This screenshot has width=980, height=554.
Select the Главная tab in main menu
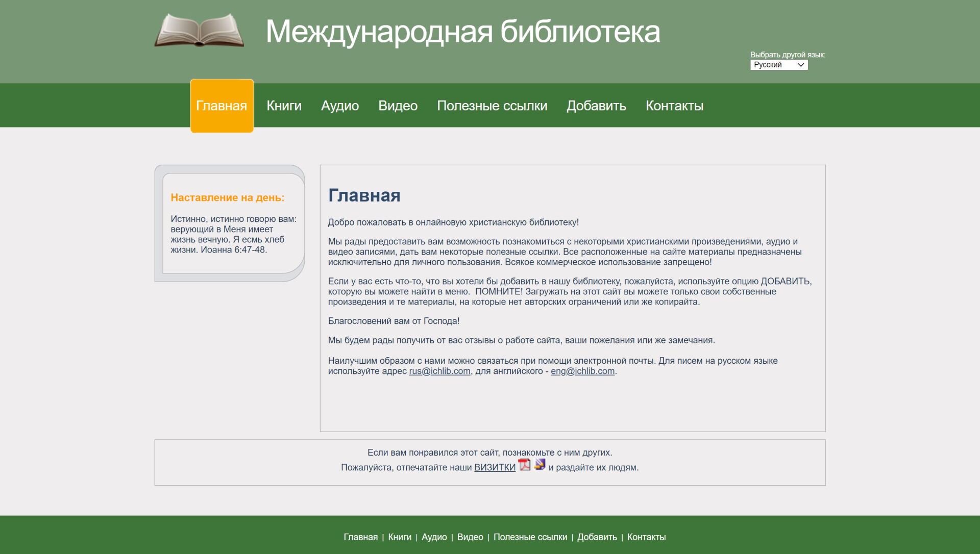222,106
